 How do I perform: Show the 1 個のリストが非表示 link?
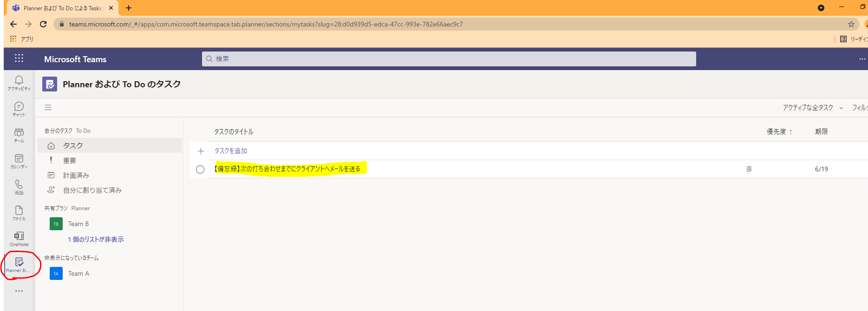(96, 240)
